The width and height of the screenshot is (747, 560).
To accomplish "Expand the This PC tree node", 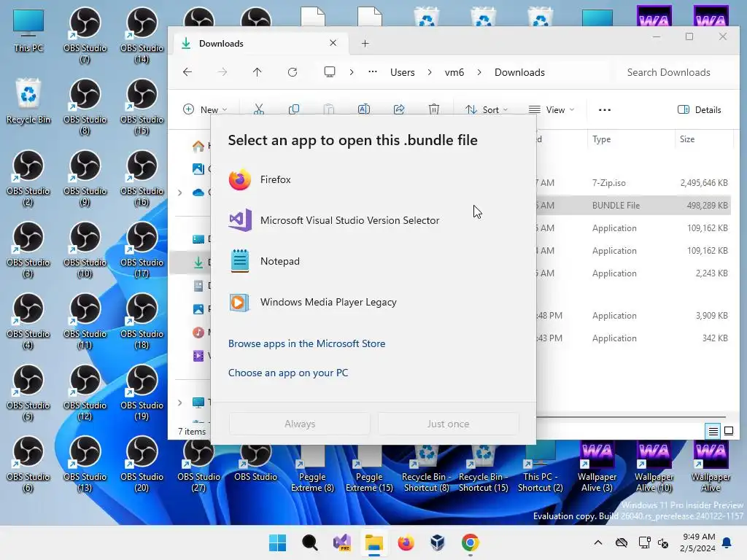I will (x=179, y=402).
